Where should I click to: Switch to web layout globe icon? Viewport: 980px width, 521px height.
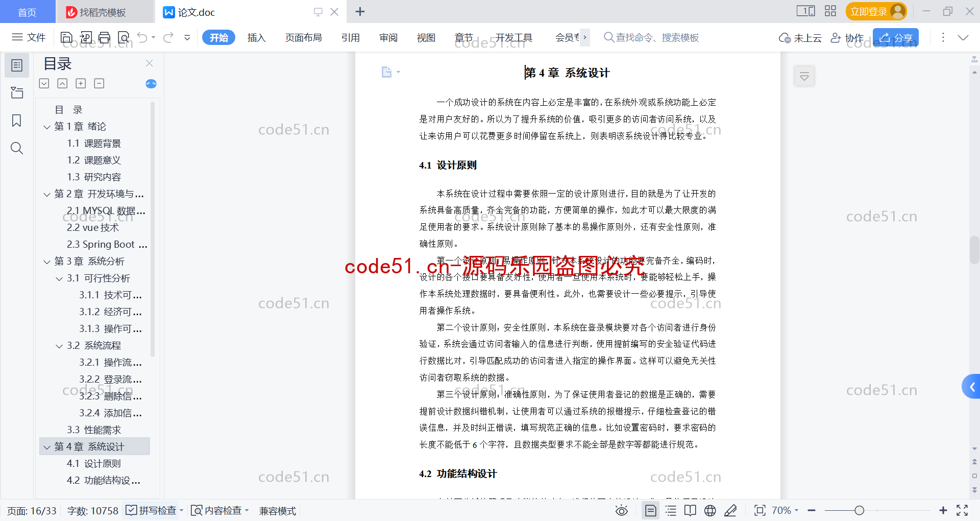710,510
